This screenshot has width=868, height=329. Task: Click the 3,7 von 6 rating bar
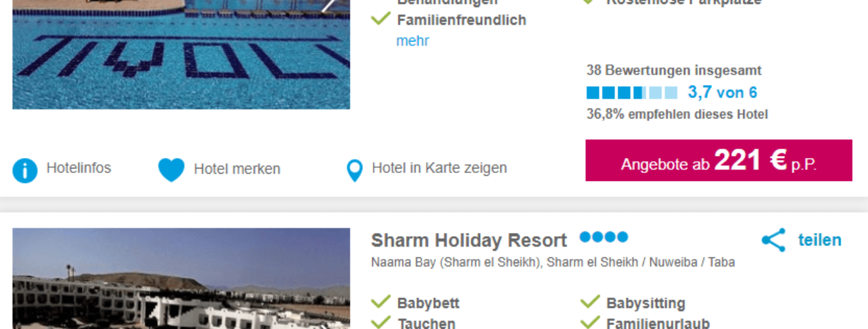coord(632,92)
